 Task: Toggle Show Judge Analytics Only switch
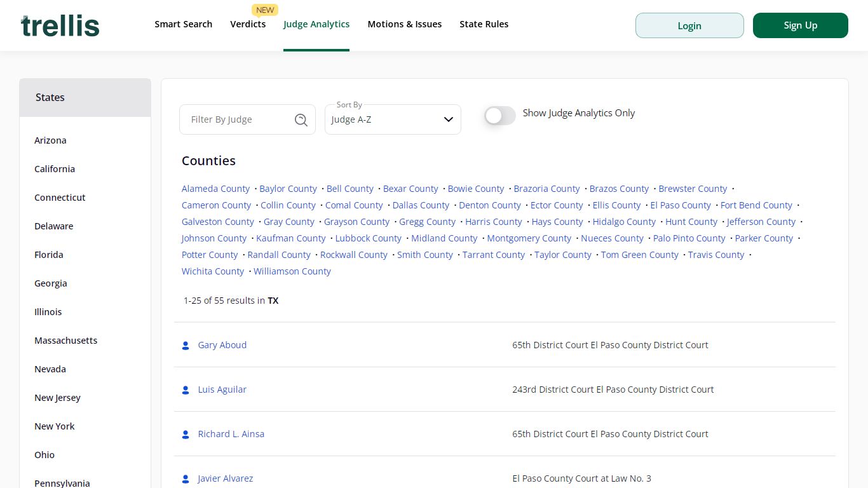pos(500,115)
